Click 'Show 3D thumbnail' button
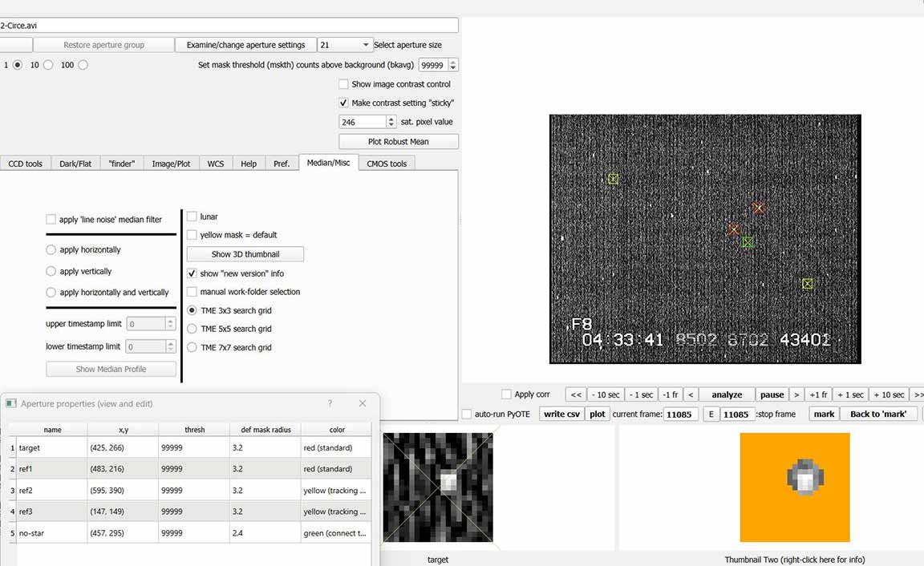Screen dimensions: 924x566 245,254
